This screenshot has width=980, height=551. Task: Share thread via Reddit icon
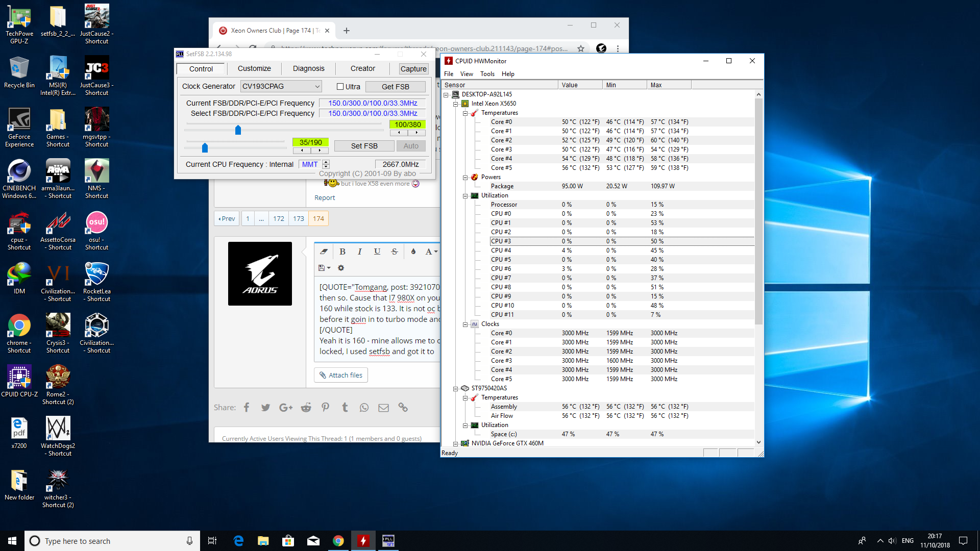(306, 407)
